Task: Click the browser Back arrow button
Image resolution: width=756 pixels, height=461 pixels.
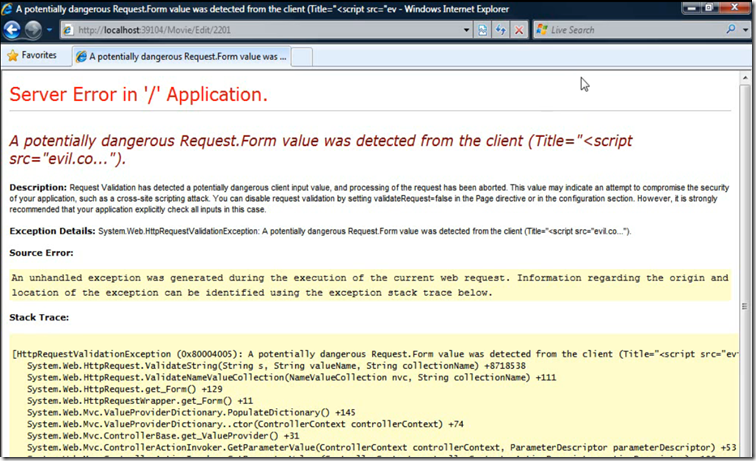Action: pos(12,30)
